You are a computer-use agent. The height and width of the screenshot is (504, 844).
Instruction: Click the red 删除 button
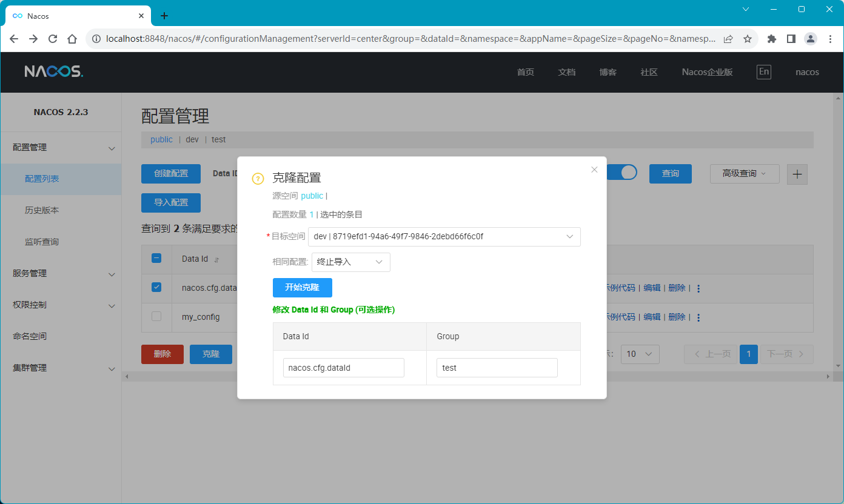162,354
